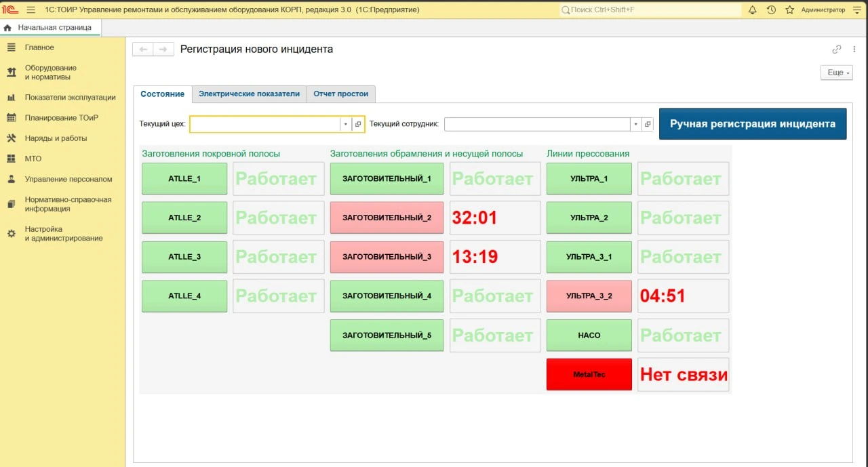Open the 1C main menu hamburger icon
Screen dimensions: 868x467
[x=31, y=10]
